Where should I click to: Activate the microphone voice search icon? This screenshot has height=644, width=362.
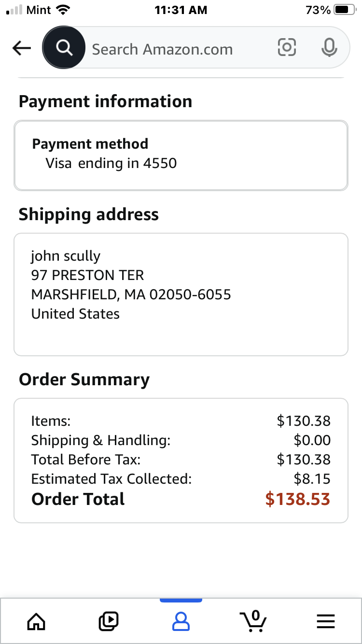pos(329,47)
